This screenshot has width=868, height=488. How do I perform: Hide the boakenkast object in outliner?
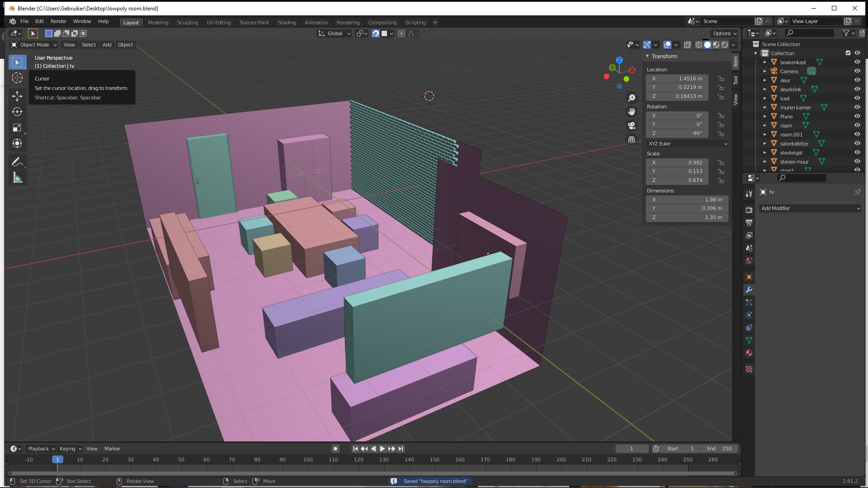coord(857,62)
